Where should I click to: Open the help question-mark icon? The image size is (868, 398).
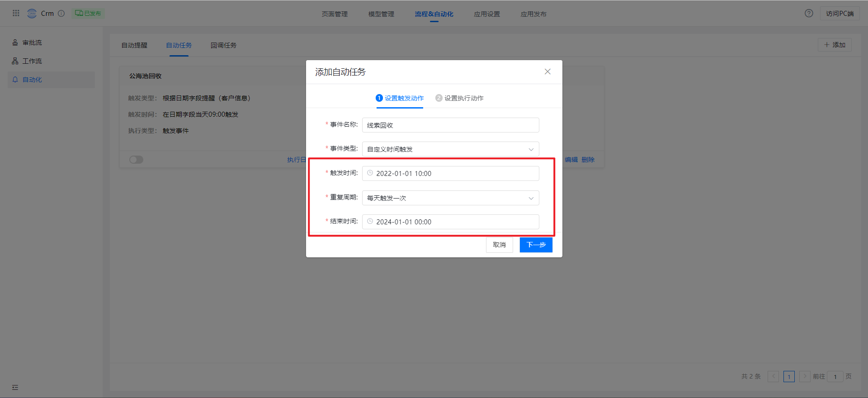[809, 13]
